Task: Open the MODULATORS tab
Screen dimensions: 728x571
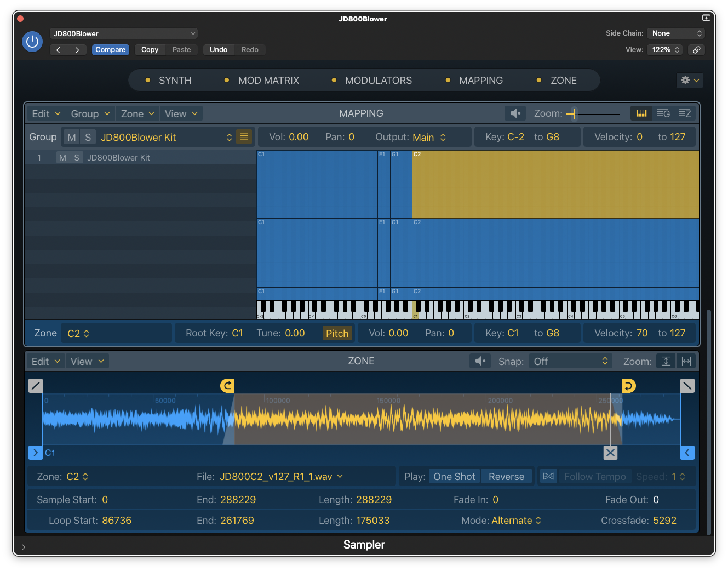Action: (372, 81)
